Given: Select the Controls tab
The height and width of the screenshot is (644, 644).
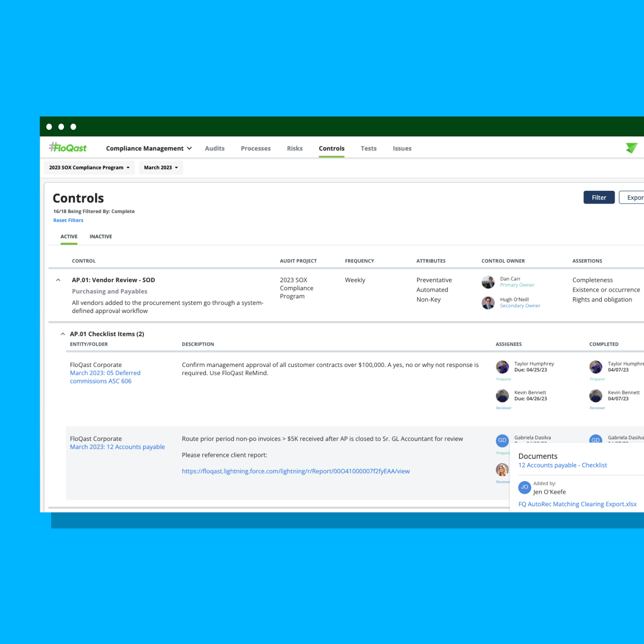Looking at the screenshot, I should tap(331, 148).
